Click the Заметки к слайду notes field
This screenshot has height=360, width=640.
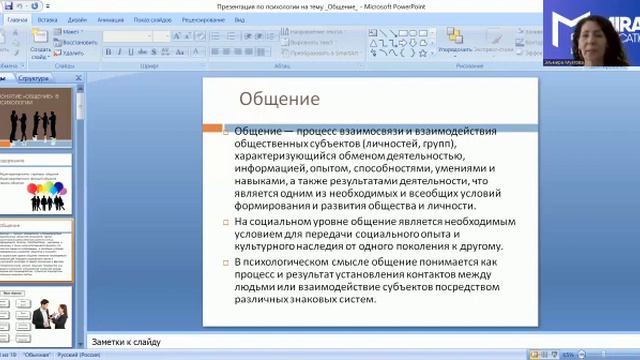(363, 342)
